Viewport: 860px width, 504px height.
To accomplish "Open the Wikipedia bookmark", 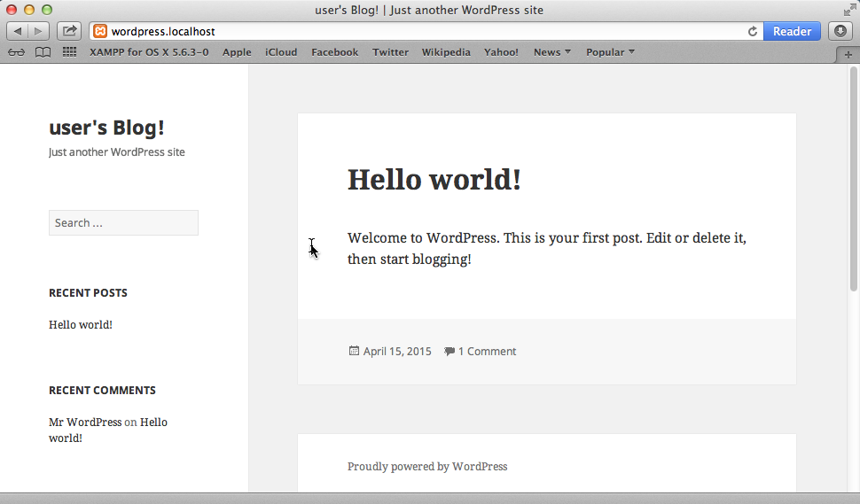I will [446, 52].
